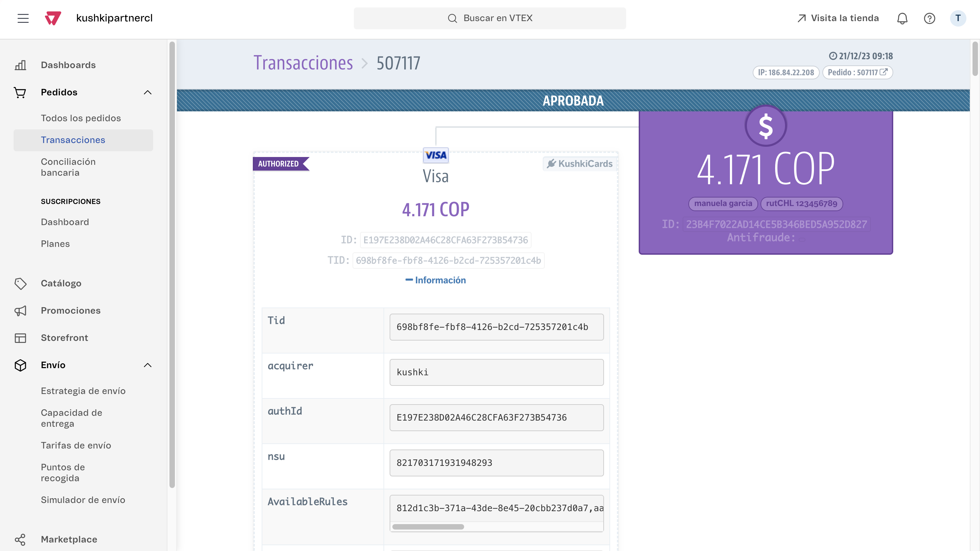Click the authId value field
The image size is (980, 551).
[496, 418]
